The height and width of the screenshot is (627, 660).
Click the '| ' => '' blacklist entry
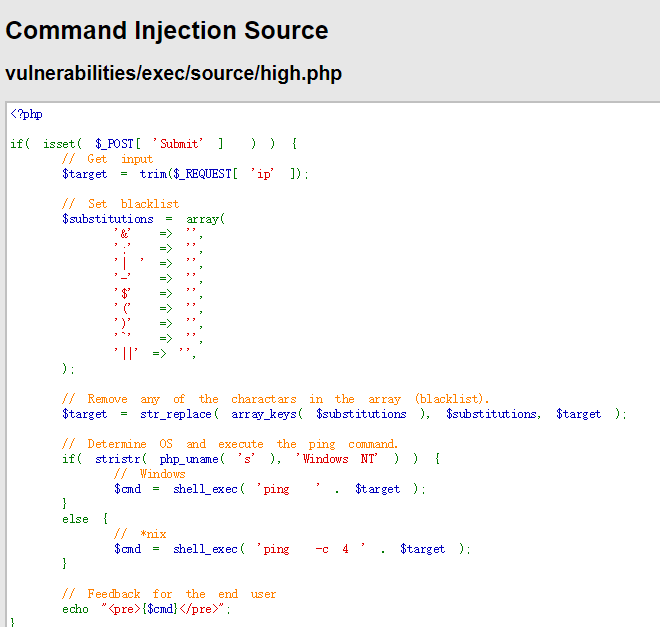(159, 263)
